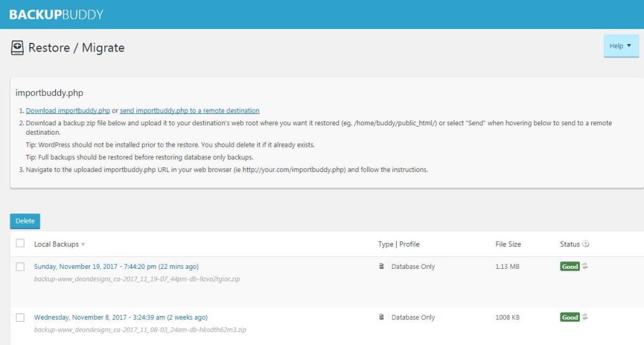Click Download importbuddy.php link
The height and width of the screenshot is (345, 644).
coord(68,111)
